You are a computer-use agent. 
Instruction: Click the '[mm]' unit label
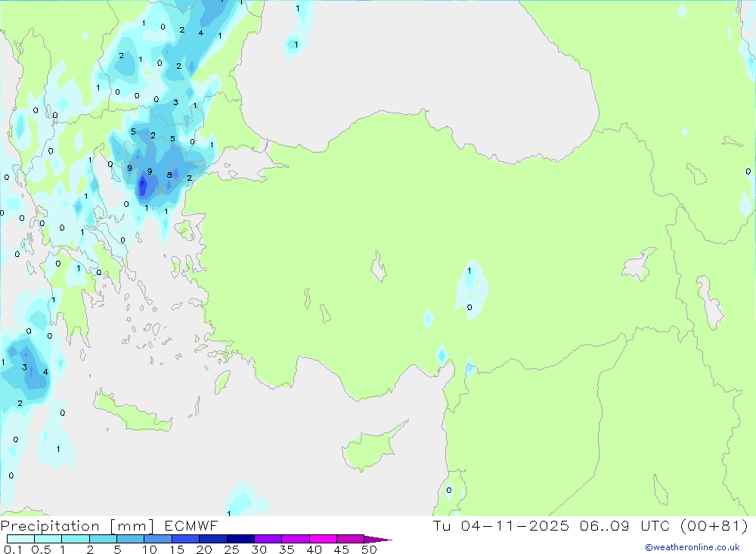(x=132, y=526)
